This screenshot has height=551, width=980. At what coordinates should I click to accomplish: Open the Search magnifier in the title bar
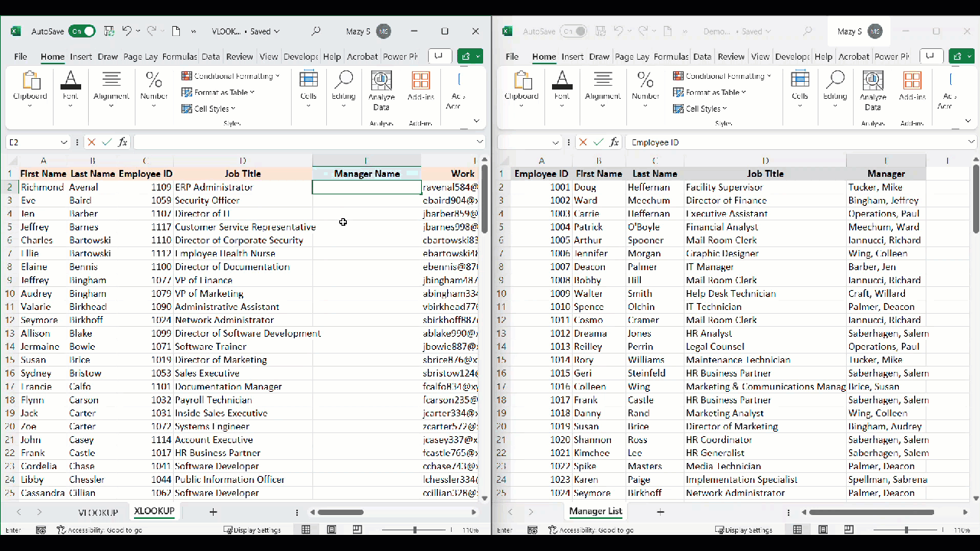point(315,31)
